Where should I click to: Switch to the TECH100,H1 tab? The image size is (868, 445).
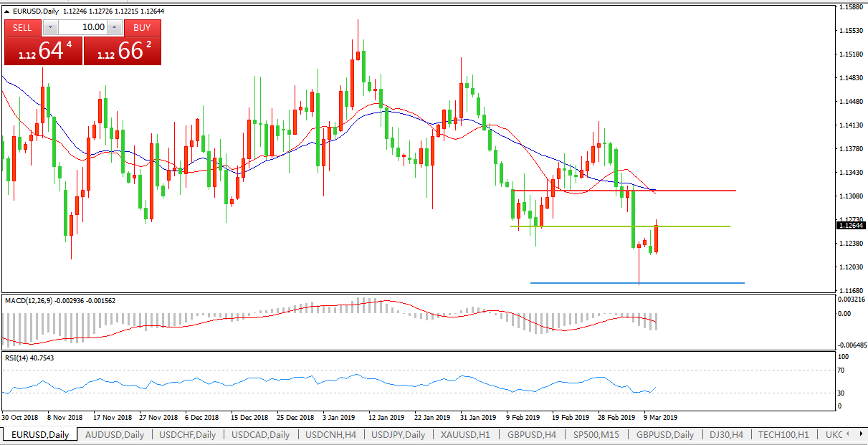[784, 434]
